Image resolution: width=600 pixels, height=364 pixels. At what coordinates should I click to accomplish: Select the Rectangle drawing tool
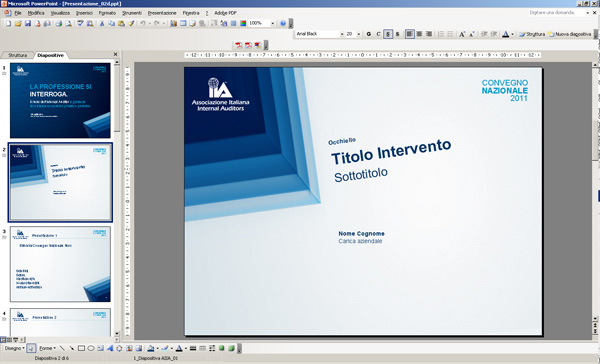click(81, 348)
